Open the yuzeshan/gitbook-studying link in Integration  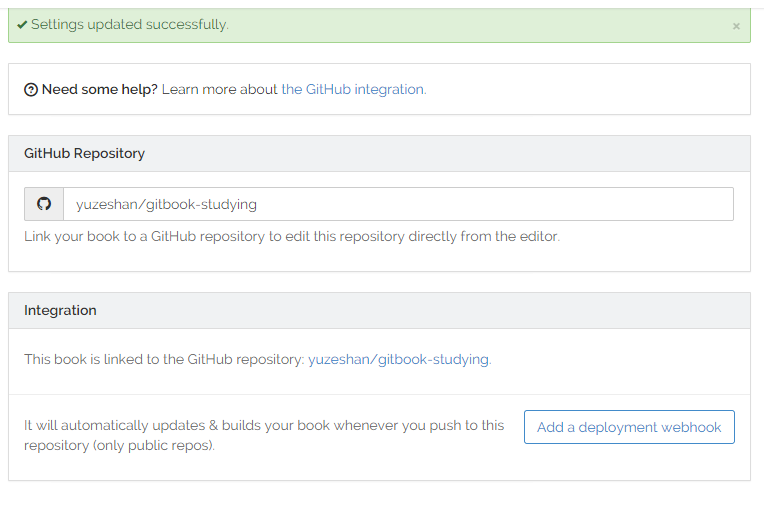pyautogui.click(x=398, y=359)
